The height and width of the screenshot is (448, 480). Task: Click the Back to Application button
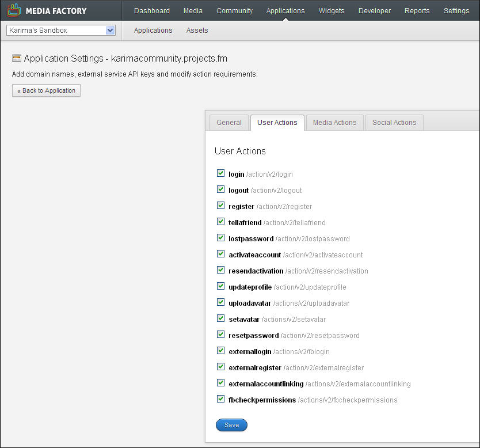46,90
